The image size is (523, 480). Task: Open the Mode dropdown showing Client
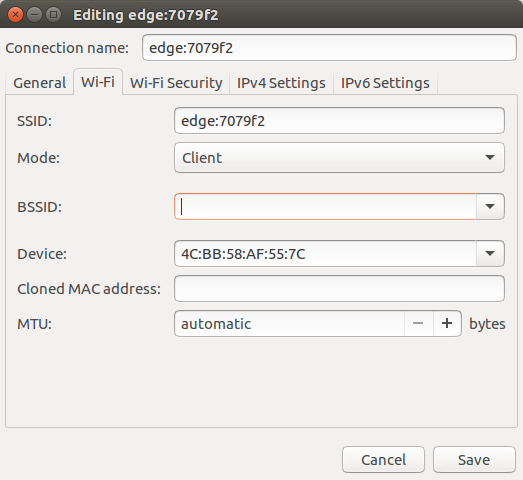click(339, 158)
